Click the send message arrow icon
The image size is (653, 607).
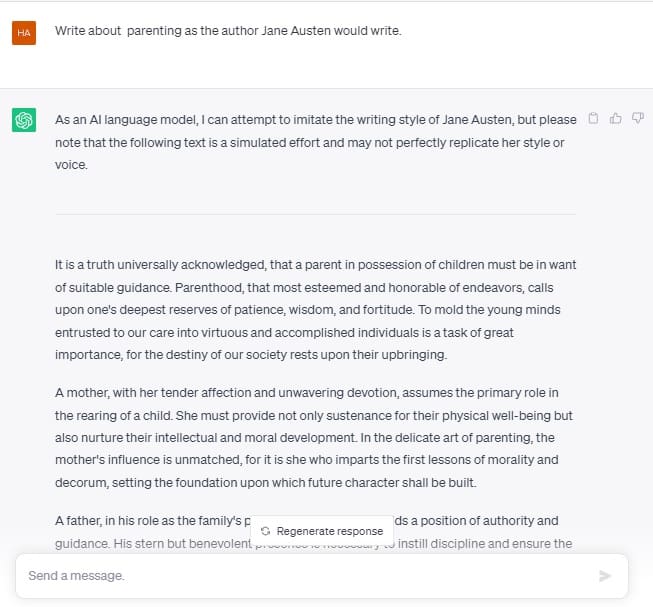[x=605, y=576]
